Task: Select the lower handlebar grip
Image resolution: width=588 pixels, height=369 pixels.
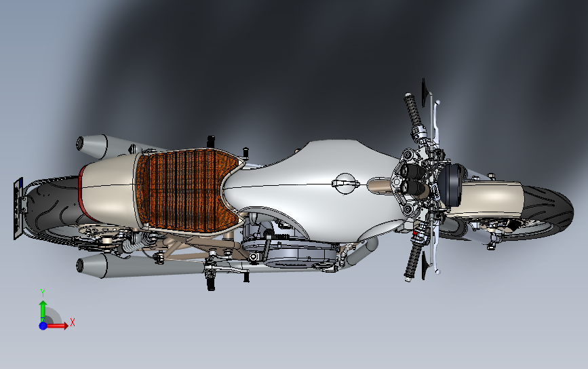Action: 412,262
